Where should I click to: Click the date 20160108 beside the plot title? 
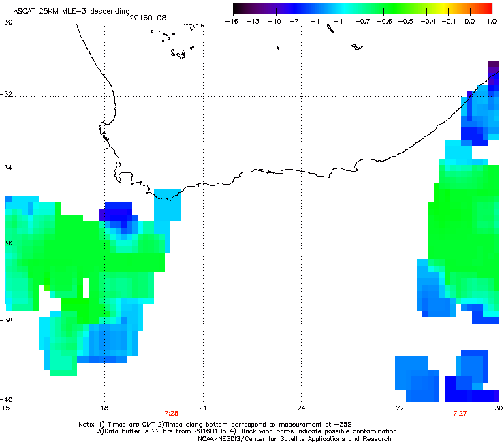(x=148, y=18)
